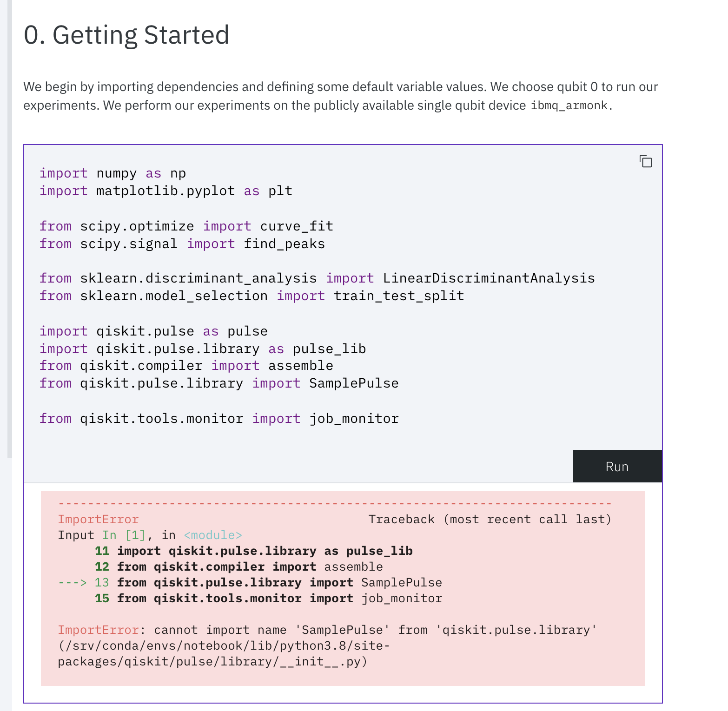Select the LinearDiscriminantAnalysis import line

(x=316, y=278)
